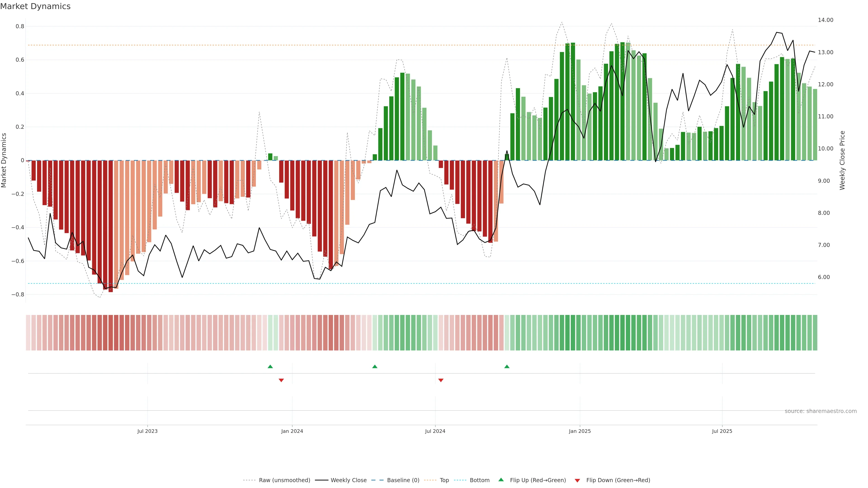Toggle the Bottom legend entry
Image resolution: width=868 pixels, height=488 pixels.
click(479, 480)
